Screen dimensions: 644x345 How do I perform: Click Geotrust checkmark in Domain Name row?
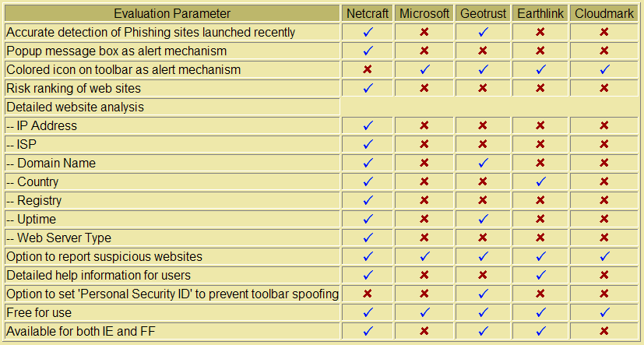(483, 163)
